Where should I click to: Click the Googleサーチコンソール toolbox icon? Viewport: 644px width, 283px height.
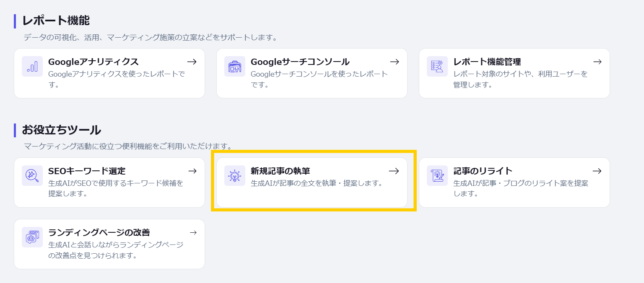235,66
